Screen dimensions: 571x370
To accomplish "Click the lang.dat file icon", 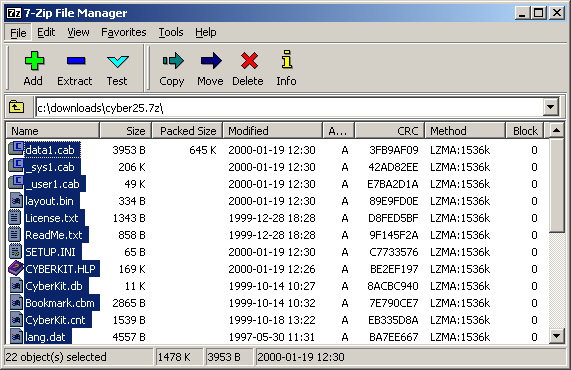I will pos(16,336).
